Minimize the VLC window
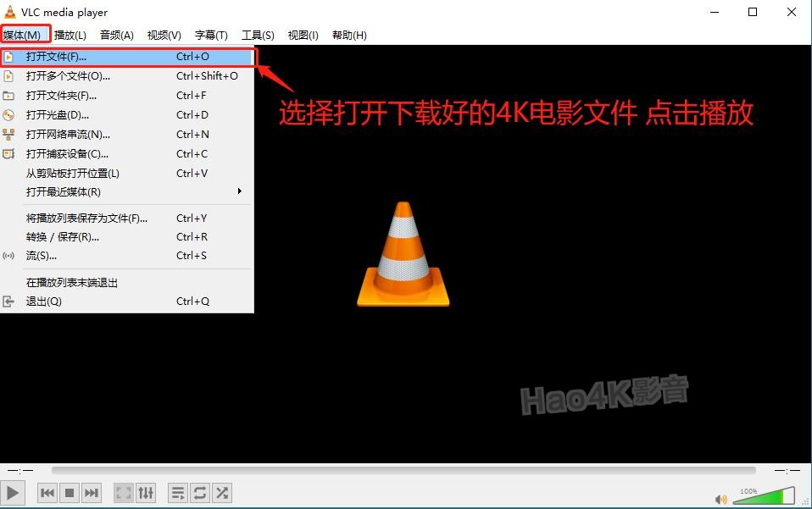The height and width of the screenshot is (509, 812). point(715,12)
